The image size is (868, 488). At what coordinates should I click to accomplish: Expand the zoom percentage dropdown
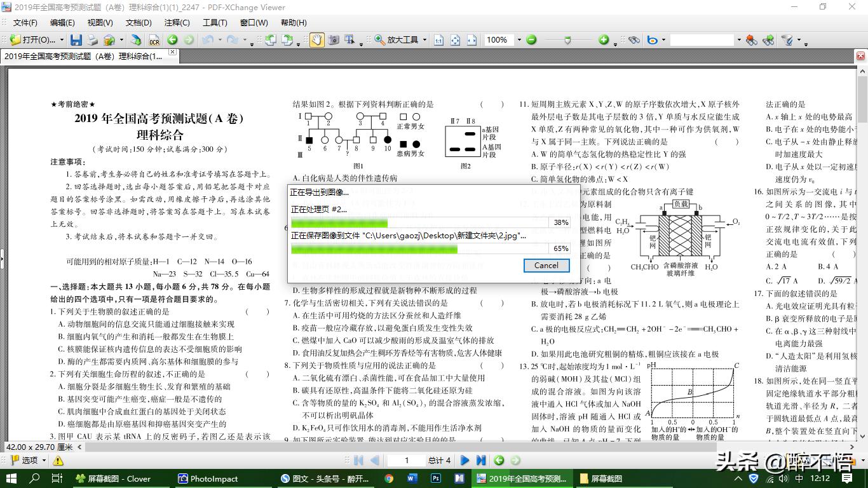[x=519, y=40]
